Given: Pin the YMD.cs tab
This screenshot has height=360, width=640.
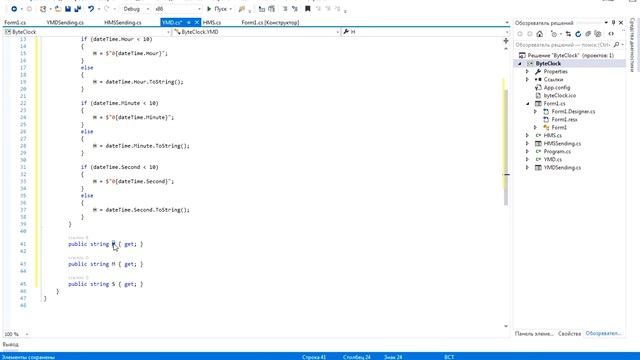Looking at the screenshot, I should pyautogui.click(x=189, y=22).
